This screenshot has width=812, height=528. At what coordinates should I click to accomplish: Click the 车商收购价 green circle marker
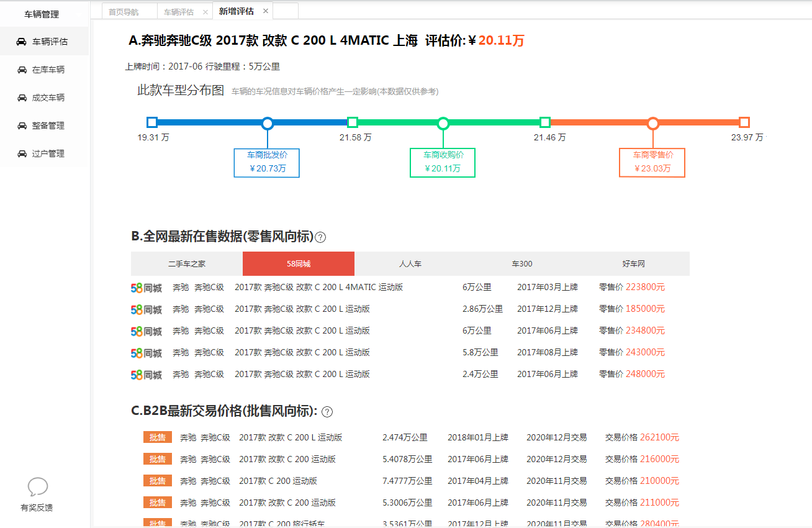(x=443, y=123)
